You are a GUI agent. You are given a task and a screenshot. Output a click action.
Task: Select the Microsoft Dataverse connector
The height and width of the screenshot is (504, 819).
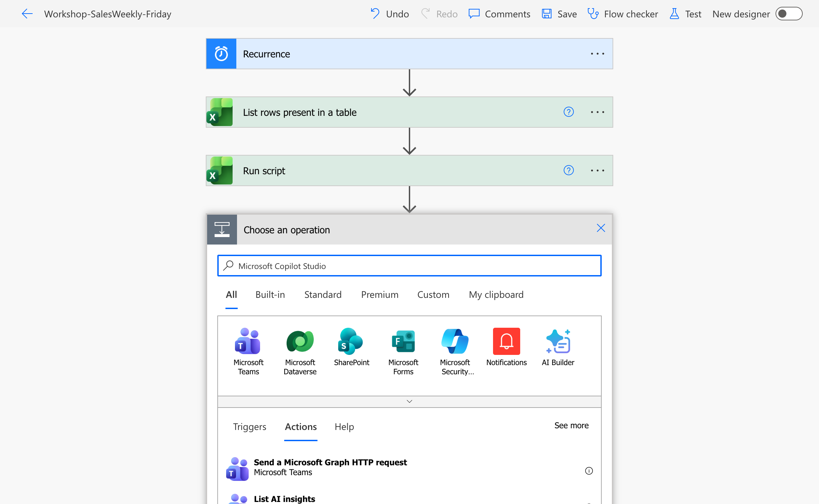(300, 352)
